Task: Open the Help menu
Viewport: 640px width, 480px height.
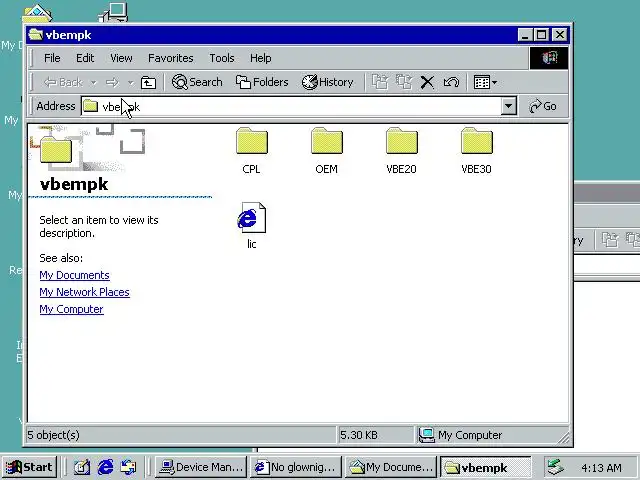Action: pyautogui.click(x=260, y=58)
